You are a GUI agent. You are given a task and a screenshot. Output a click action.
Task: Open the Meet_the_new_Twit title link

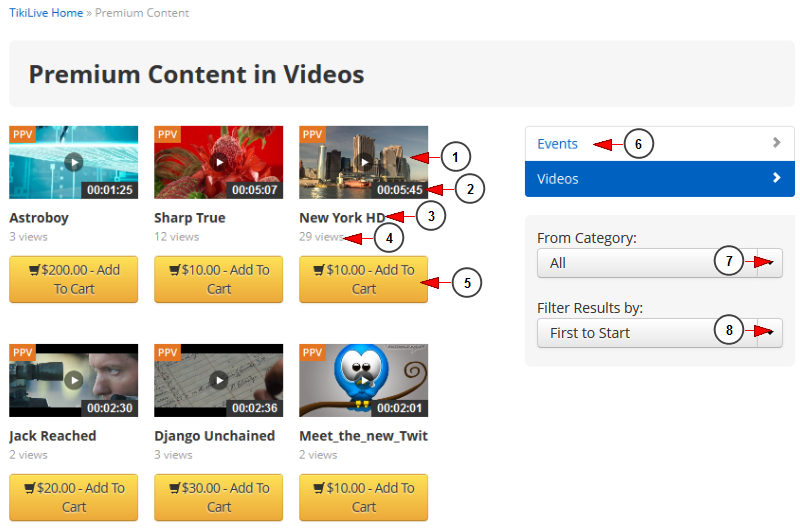coord(363,436)
